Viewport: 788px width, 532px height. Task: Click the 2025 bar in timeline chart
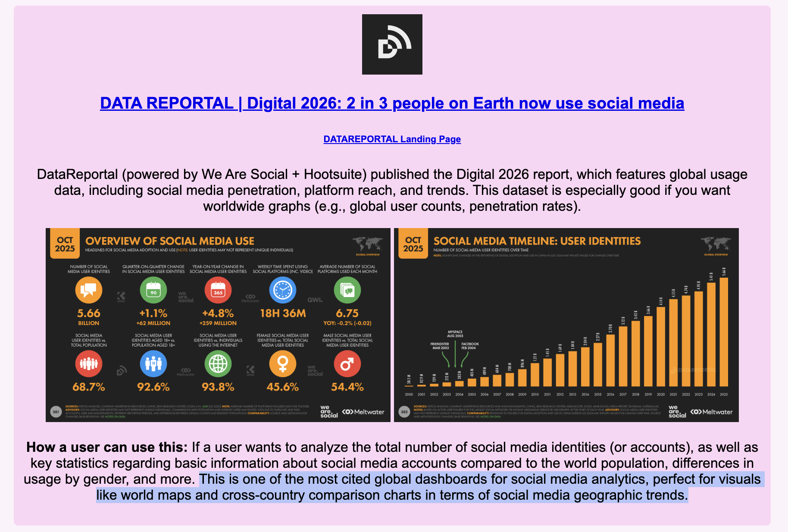coord(724,332)
